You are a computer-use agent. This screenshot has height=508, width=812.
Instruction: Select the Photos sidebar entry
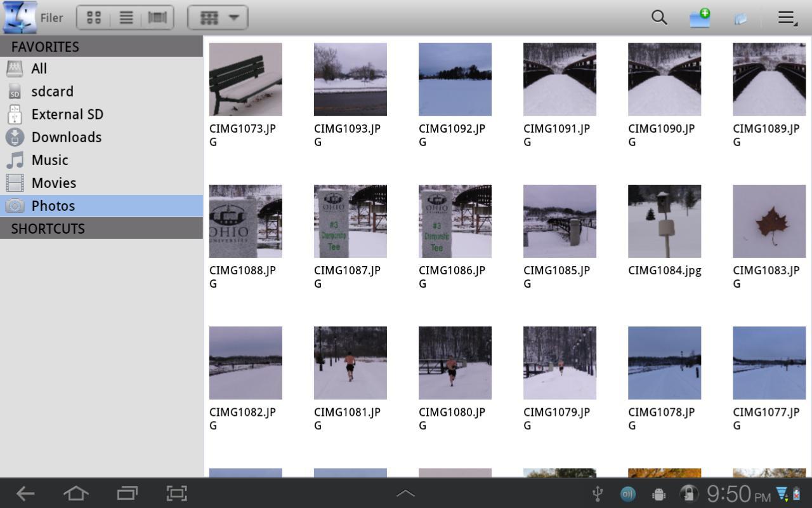click(x=53, y=206)
